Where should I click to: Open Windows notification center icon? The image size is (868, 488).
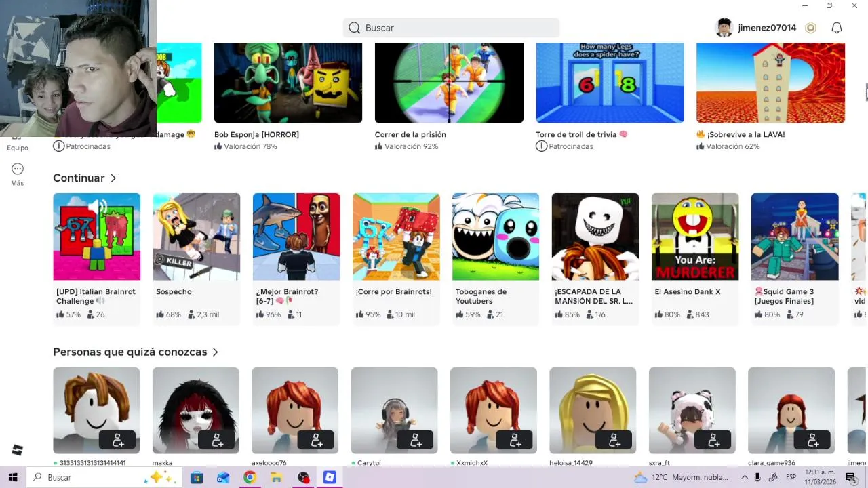click(850, 477)
